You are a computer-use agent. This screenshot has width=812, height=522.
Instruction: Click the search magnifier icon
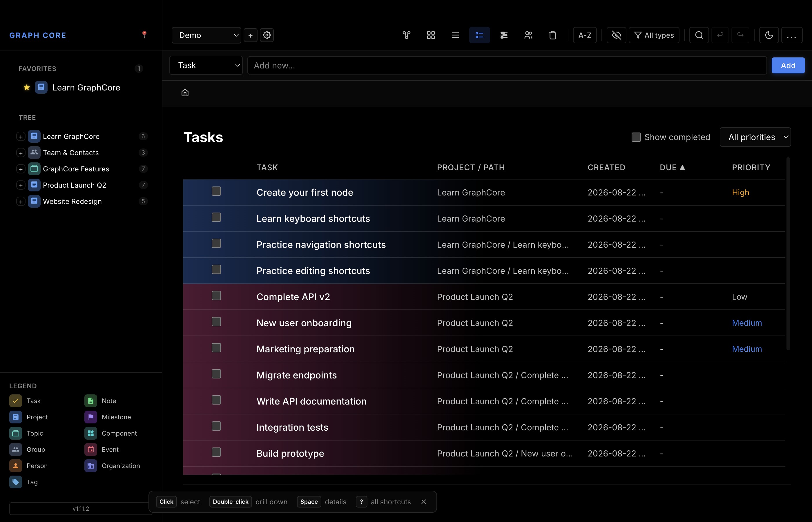pyautogui.click(x=699, y=35)
